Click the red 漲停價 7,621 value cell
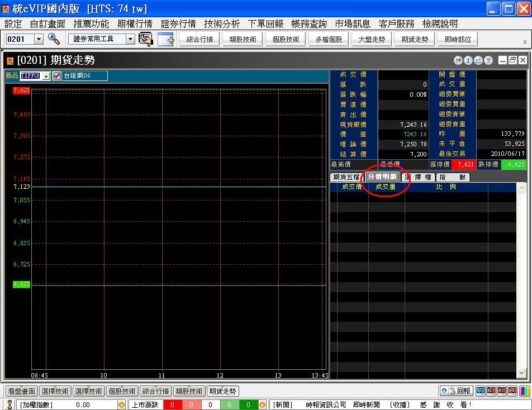Screen dimensions: 532x410 click(x=464, y=164)
